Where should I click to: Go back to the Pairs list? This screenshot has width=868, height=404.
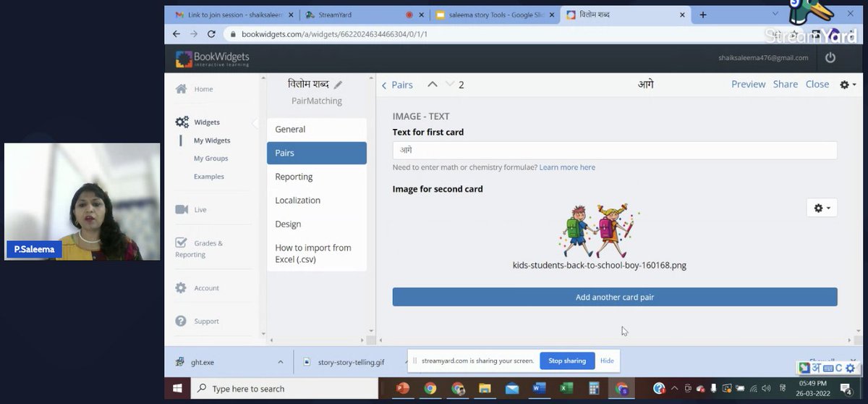coord(397,85)
